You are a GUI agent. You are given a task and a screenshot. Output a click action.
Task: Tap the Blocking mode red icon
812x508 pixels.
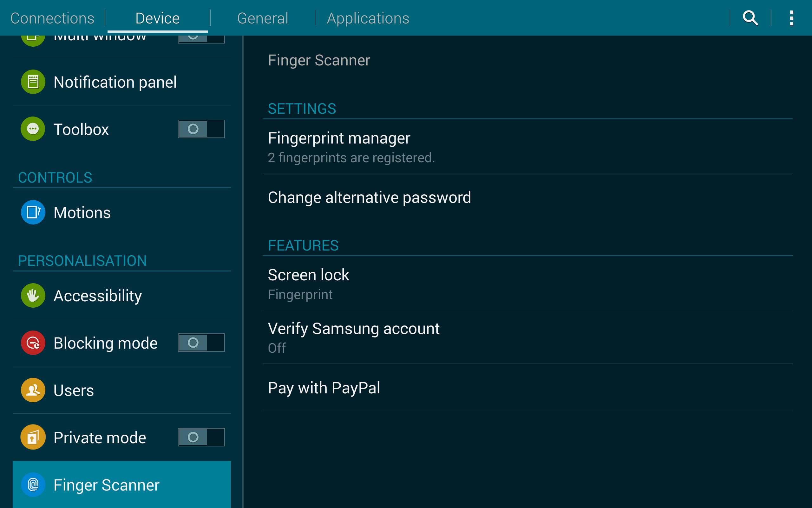[33, 343]
